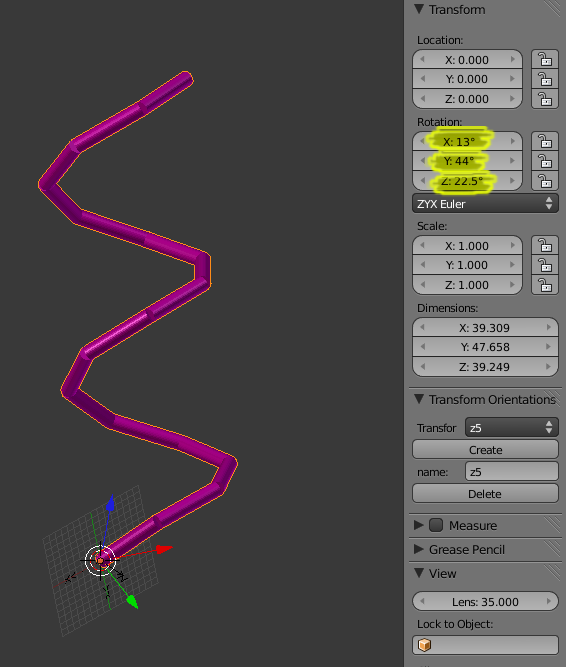Click the Delete orientation button
The image size is (566, 667).
click(x=485, y=494)
